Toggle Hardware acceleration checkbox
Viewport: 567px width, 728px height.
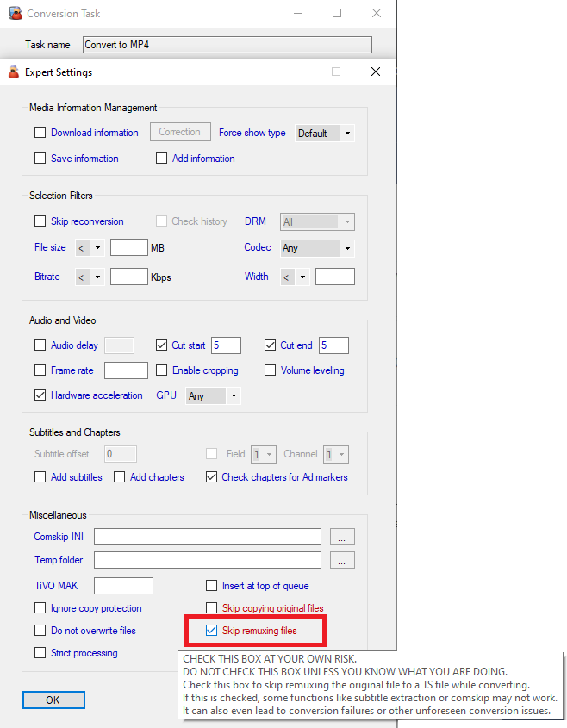click(x=40, y=395)
